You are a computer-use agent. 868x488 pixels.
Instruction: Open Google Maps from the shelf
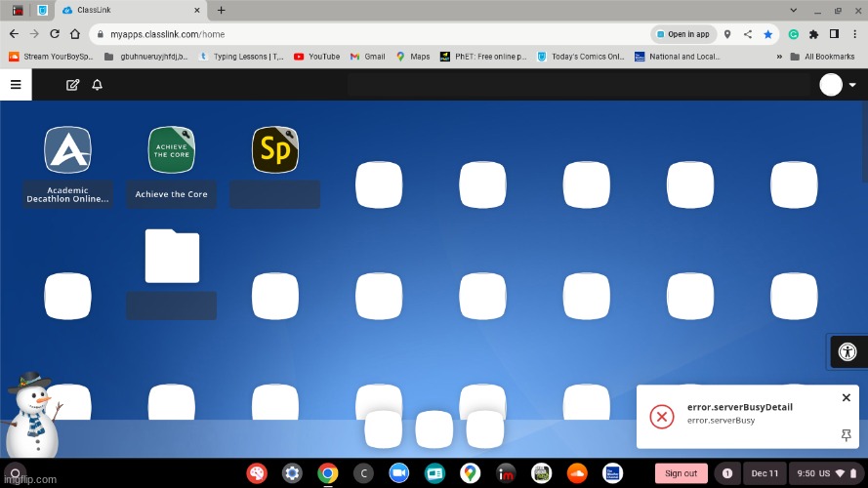click(x=471, y=473)
